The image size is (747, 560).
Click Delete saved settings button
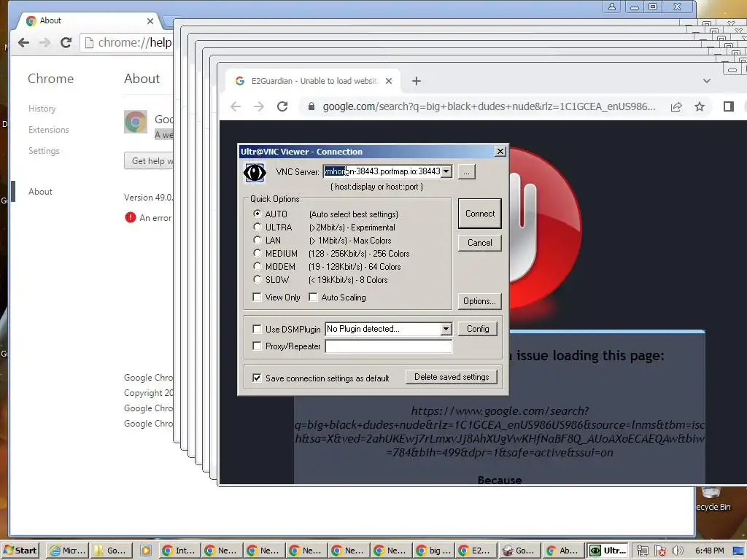click(x=452, y=377)
